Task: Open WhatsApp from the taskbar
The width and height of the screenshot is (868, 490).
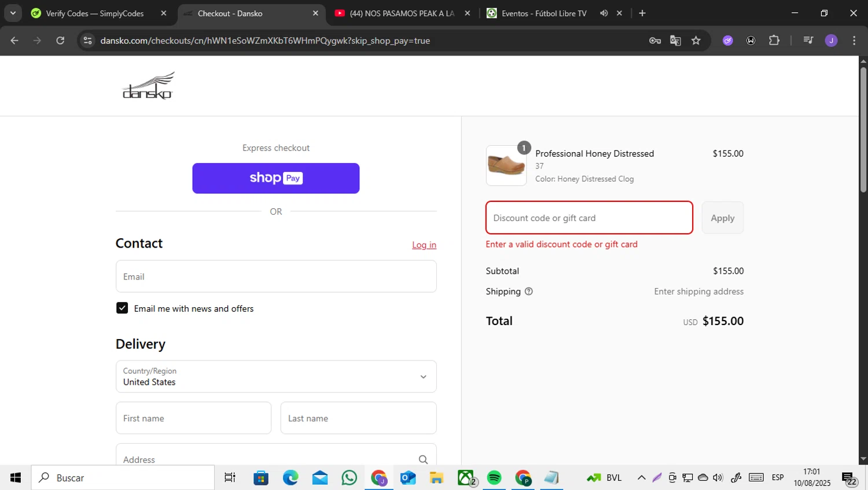Action: pyautogui.click(x=350, y=478)
